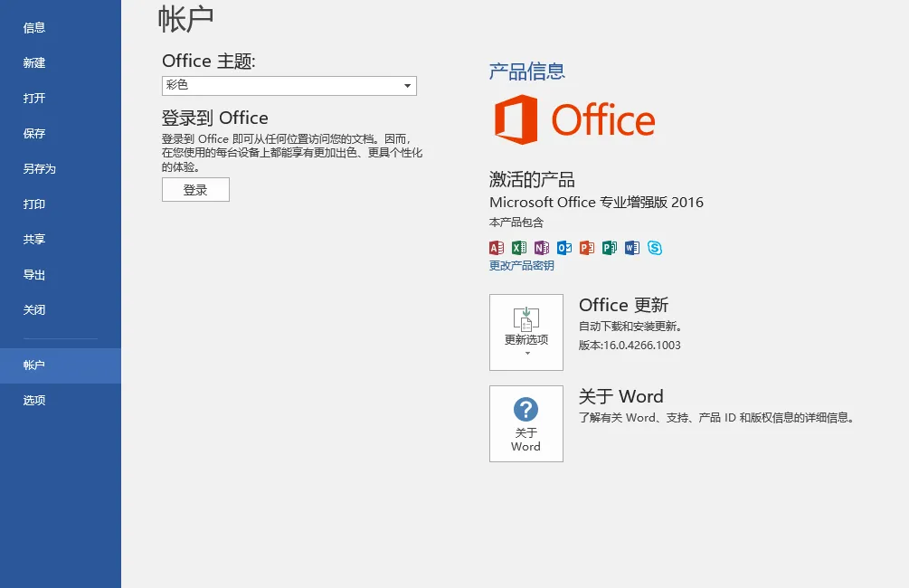Open the 打印 page

tap(61, 204)
